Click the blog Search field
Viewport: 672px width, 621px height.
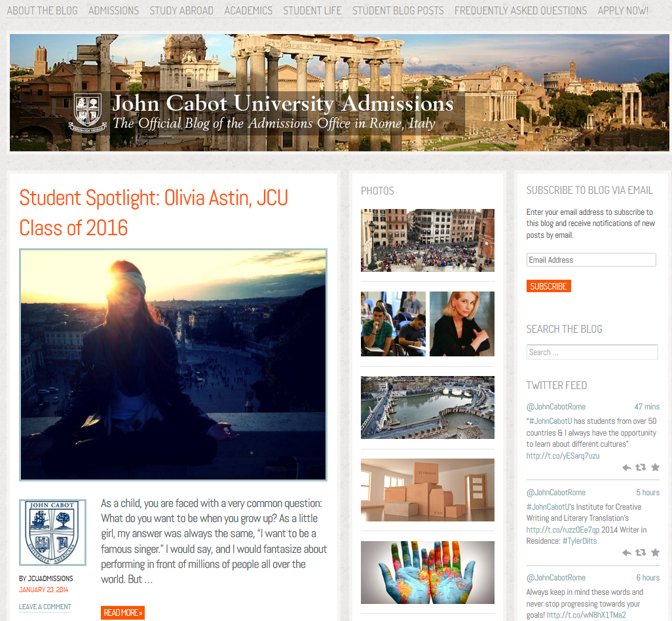coord(592,352)
